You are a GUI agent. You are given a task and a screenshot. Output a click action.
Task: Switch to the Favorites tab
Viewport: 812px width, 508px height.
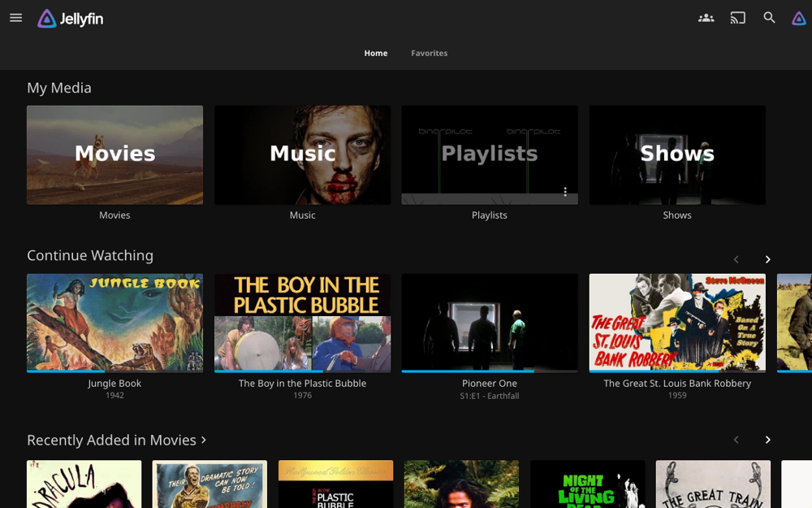point(430,53)
